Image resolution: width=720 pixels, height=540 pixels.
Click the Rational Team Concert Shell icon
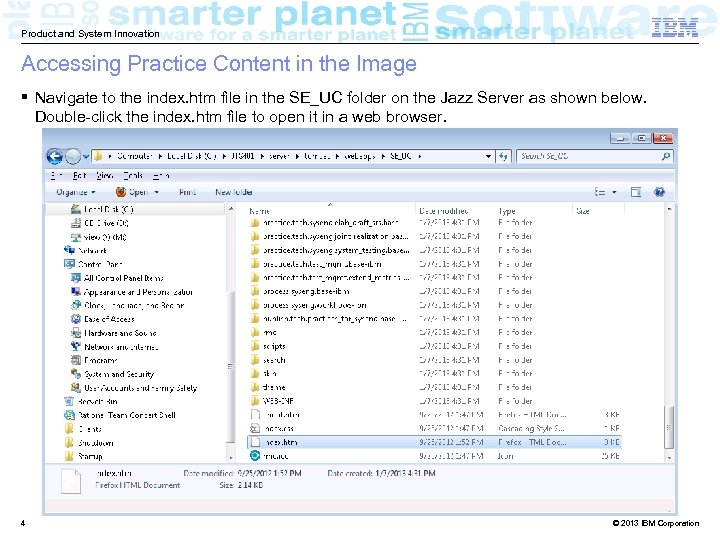point(69,415)
